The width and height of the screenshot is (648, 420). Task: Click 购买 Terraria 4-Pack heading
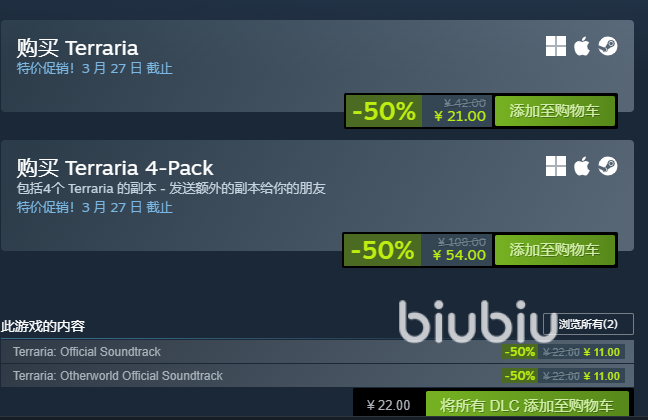[x=115, y=168]
